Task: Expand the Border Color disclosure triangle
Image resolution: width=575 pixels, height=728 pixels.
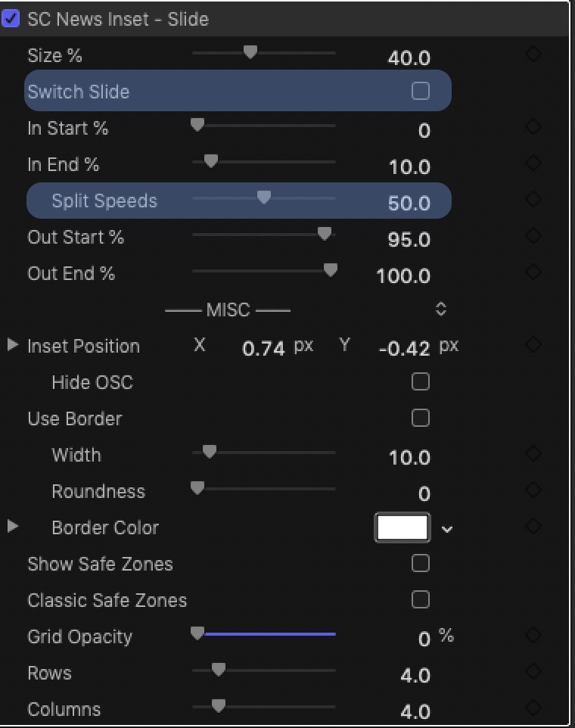Action: 13,527
